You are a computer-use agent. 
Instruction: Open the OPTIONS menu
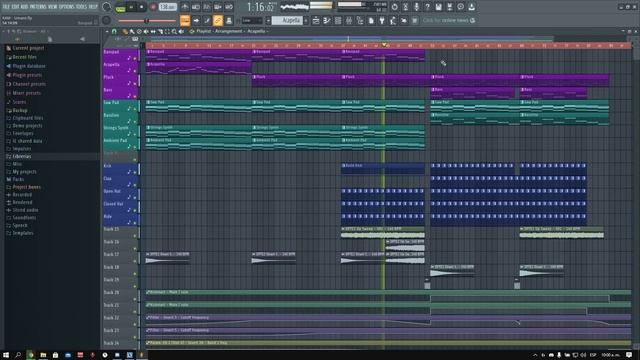click(67, 7)
